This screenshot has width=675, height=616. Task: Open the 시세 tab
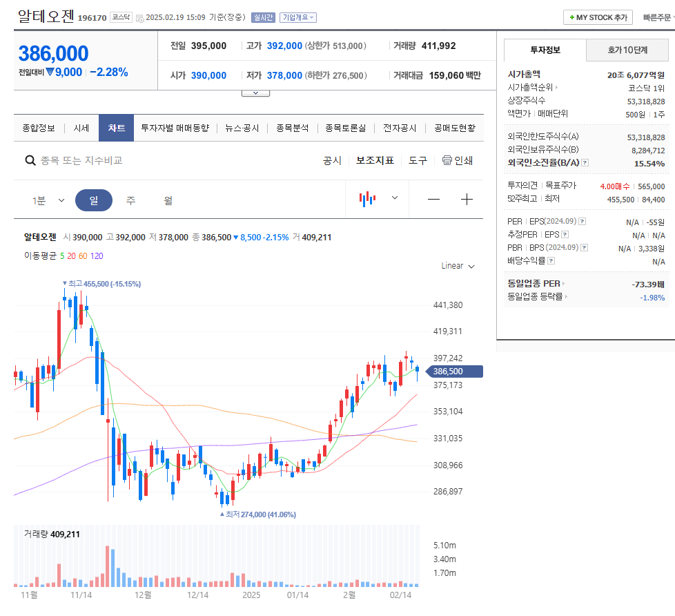(x=81, y=128)
